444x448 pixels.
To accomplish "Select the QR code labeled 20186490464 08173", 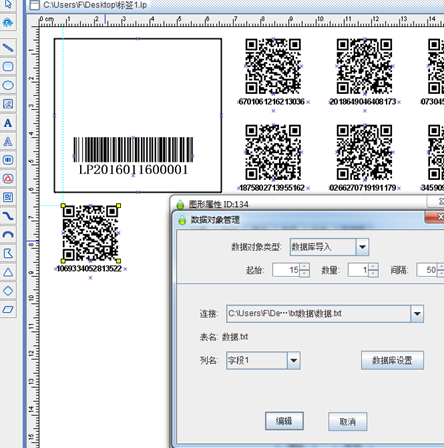I will (364, 66).
